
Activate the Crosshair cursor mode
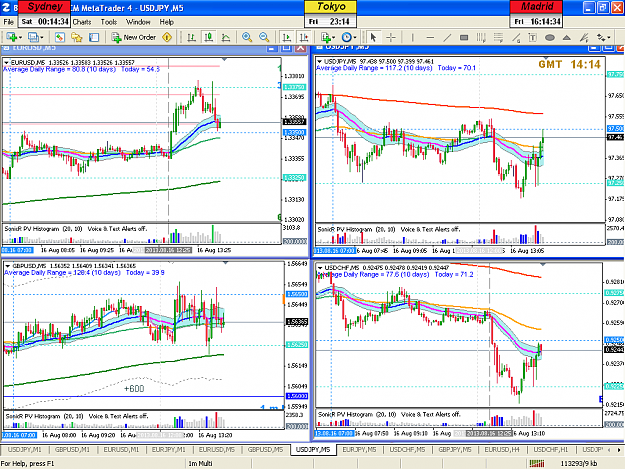[391, 37]
